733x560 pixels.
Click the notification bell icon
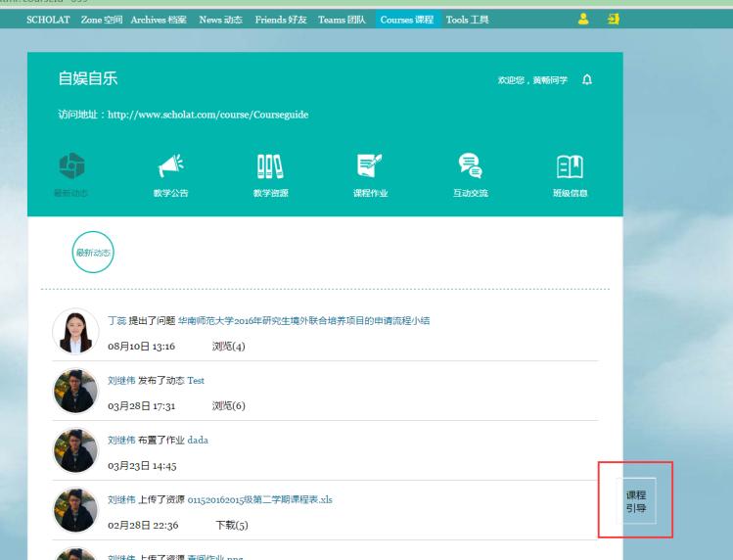[x=587, y=79]
